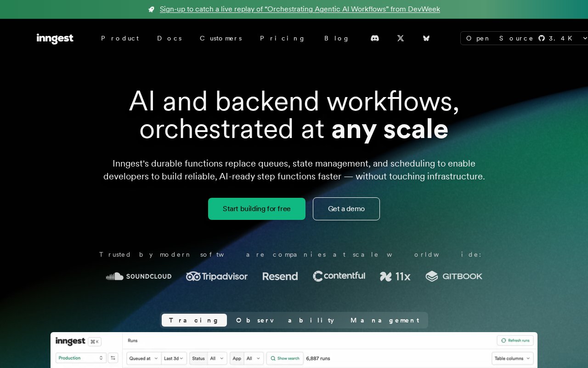Open the Product menu
The image size is (588, 368).
click(120, 38)
